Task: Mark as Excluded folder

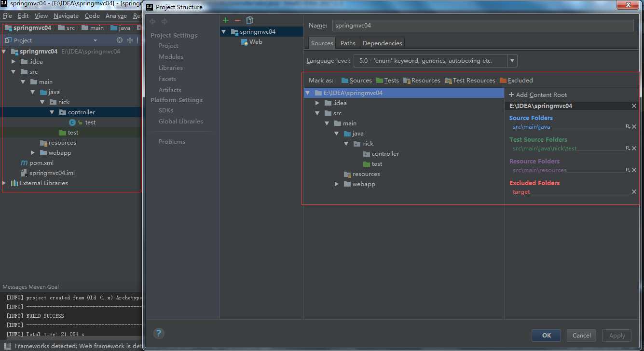Action: pyautogui.click(x=516, y=81)
